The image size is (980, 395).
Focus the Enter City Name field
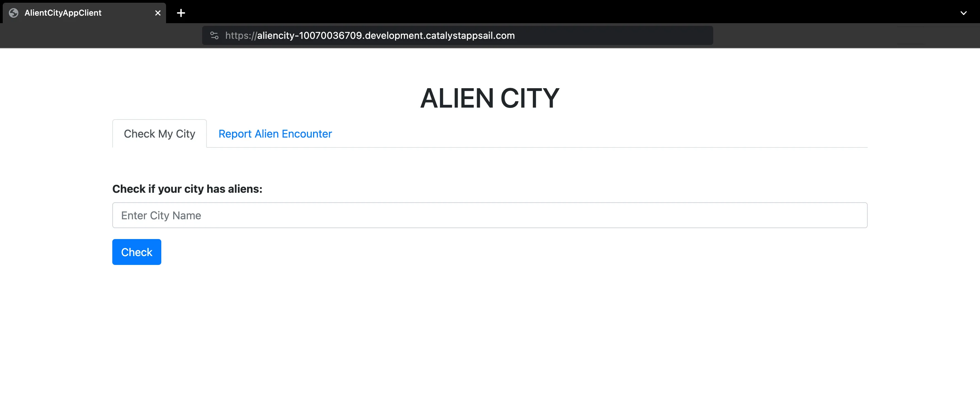point(490,216)
